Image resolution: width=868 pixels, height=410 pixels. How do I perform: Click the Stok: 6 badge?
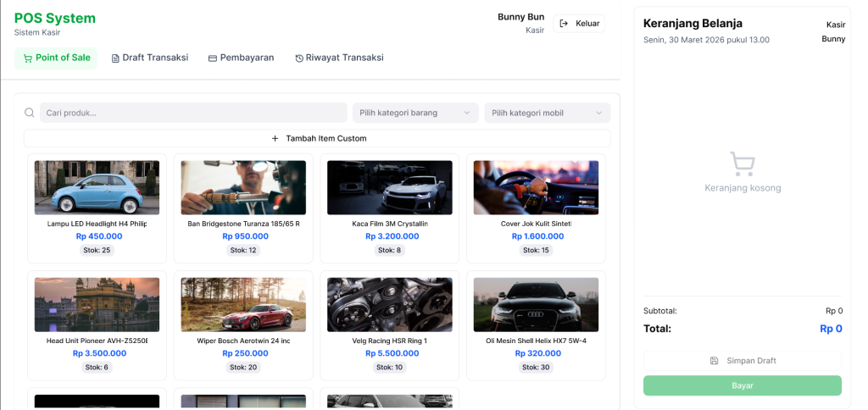point(97,367)
